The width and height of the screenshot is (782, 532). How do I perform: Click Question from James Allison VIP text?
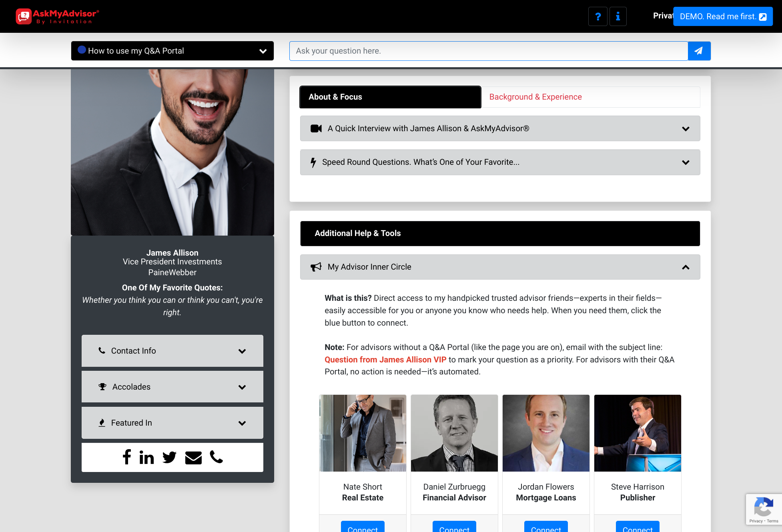[x=385, y=360]
